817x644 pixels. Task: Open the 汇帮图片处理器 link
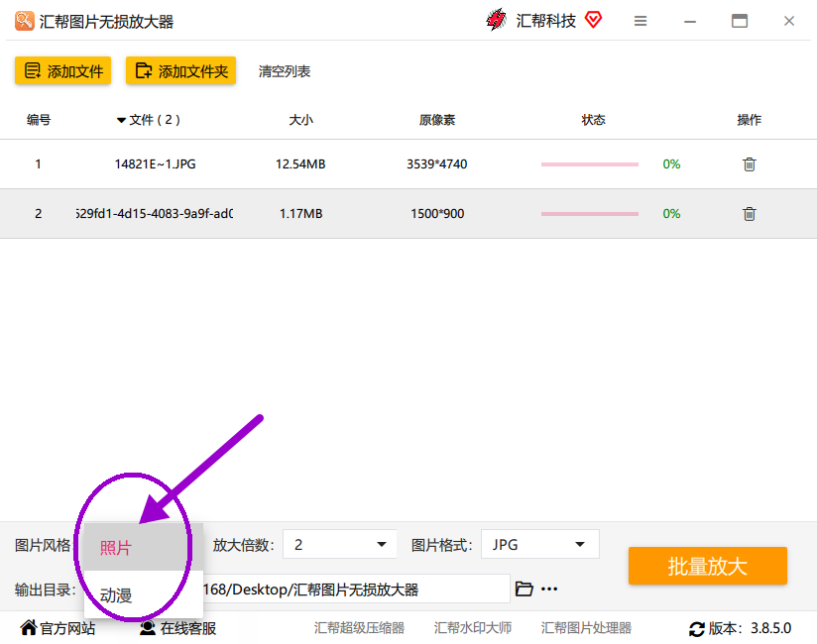(586, 628)
